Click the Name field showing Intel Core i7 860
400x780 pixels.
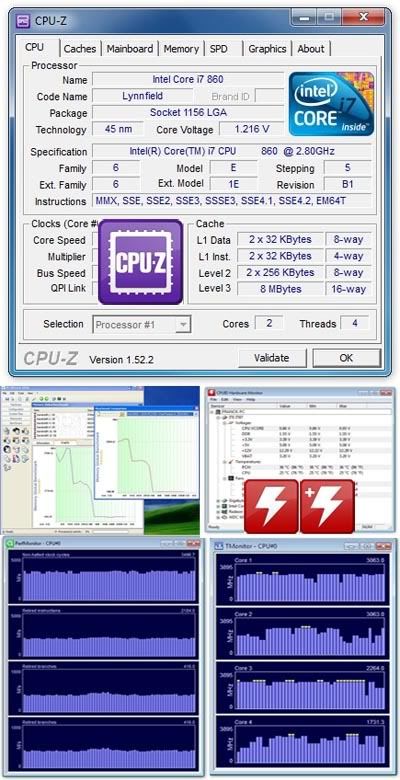click(x=188, y=80)
